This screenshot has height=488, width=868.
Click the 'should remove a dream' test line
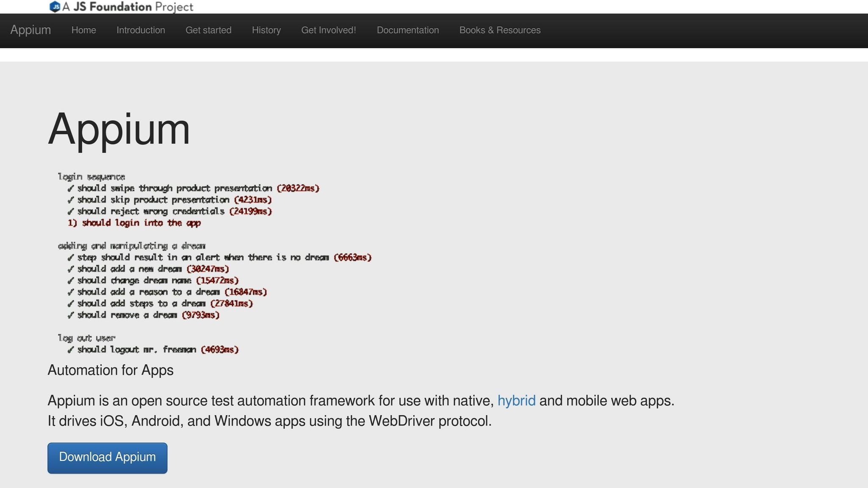[x=143, y=315]
